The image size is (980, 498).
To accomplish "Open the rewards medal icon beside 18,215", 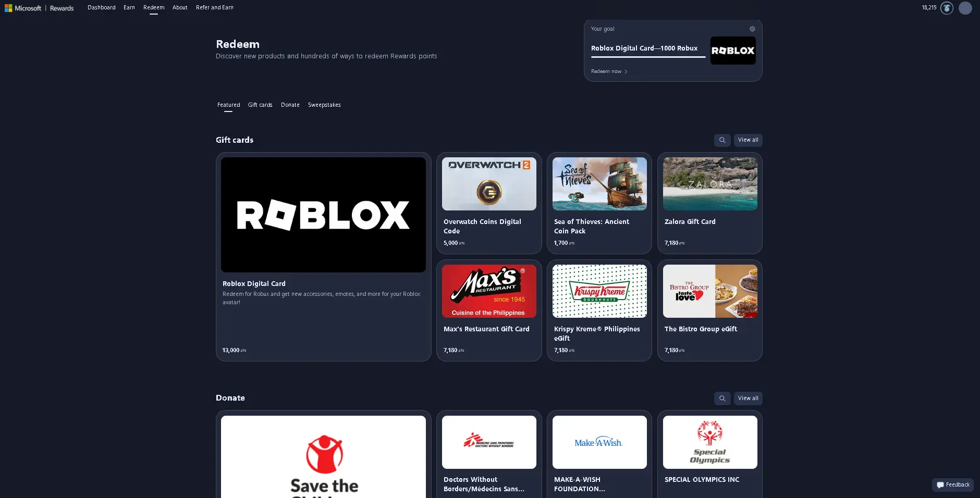I will pyautogui.click(x=947, y=8).
